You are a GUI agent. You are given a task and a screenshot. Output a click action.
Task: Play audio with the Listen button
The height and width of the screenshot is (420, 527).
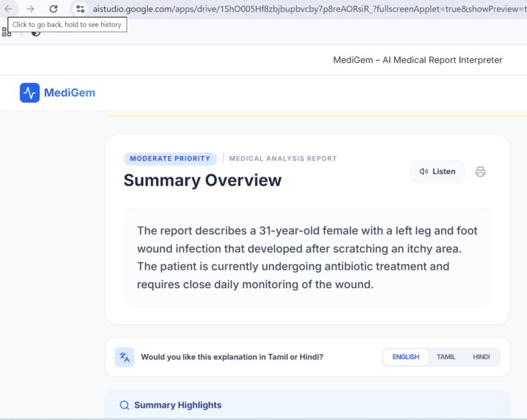click(x=438, y=172)
